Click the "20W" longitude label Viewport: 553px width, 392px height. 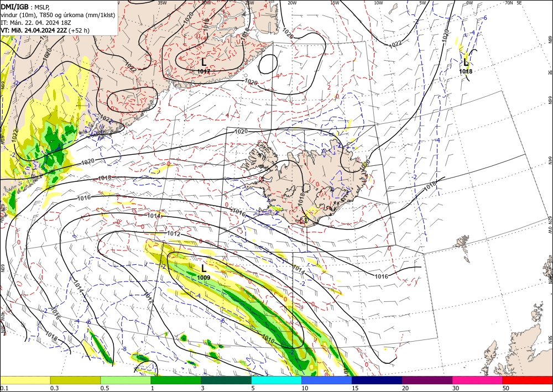[291, 3]
